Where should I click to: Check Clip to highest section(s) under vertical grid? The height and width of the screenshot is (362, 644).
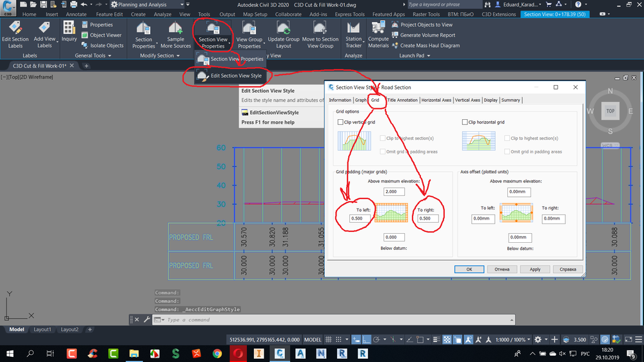click(383, 138)
